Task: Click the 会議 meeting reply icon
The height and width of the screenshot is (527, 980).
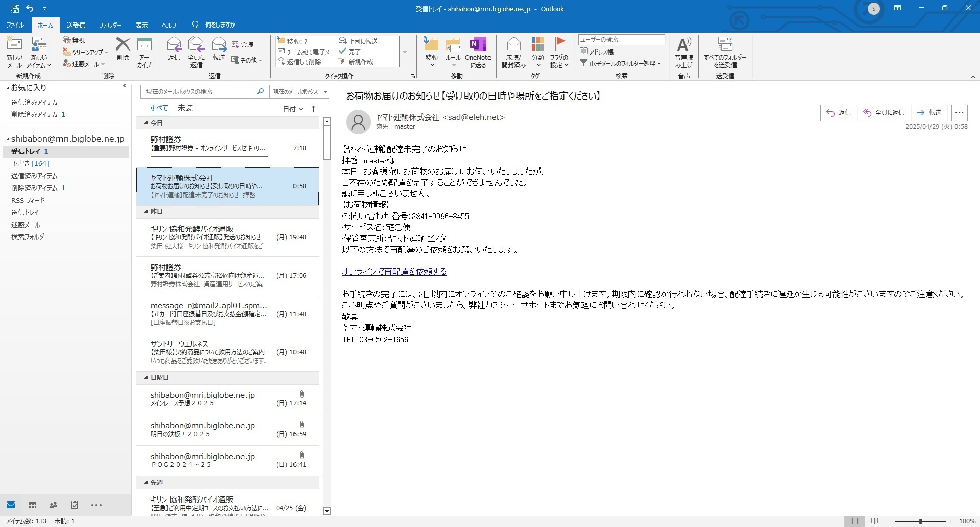Action: point(243,44)
